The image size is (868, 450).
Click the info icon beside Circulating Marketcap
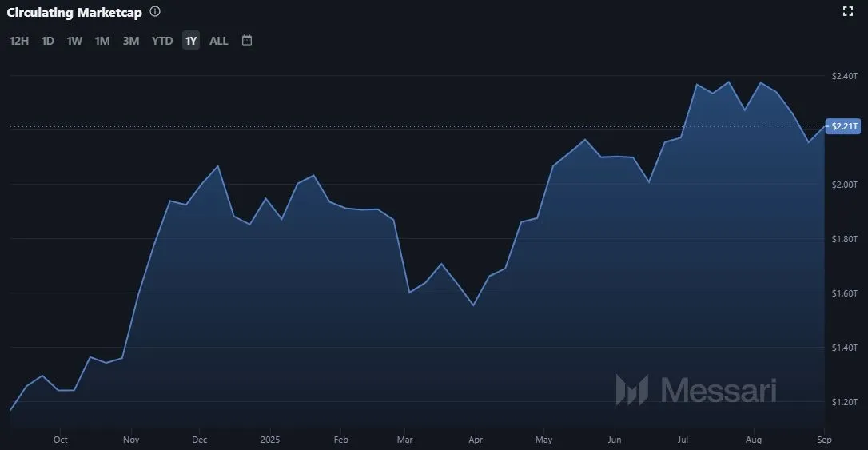(x=155, y=11)
